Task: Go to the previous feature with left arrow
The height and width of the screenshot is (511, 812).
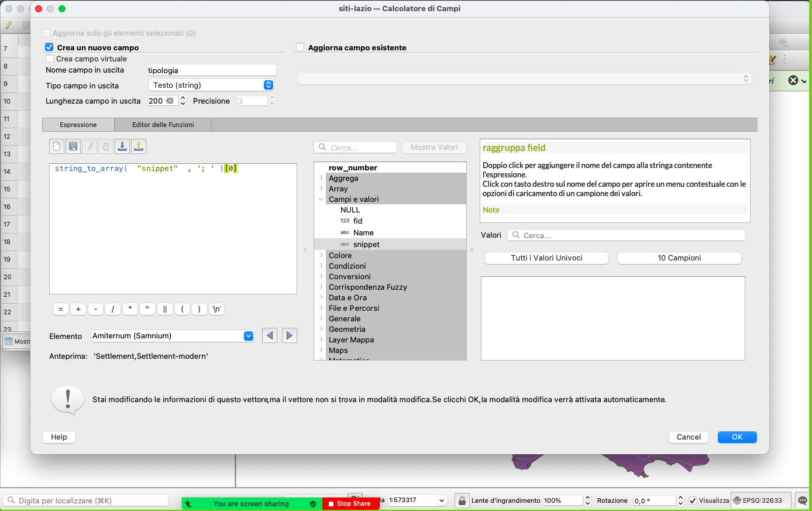Action: click(270, 335)
